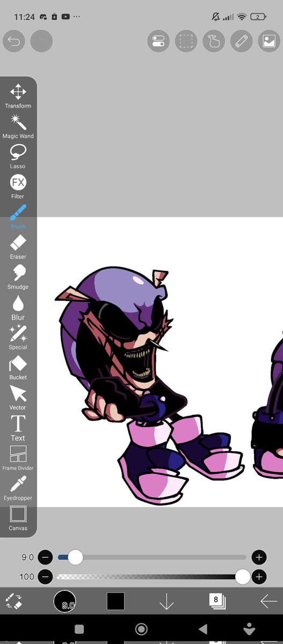Increase opacity with plus button
This screenshot has height=644, width=283.
tap(259, 577)
